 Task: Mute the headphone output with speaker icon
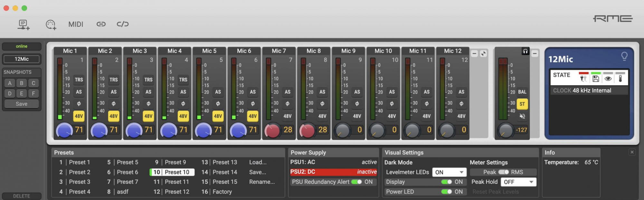click(522, 116)
